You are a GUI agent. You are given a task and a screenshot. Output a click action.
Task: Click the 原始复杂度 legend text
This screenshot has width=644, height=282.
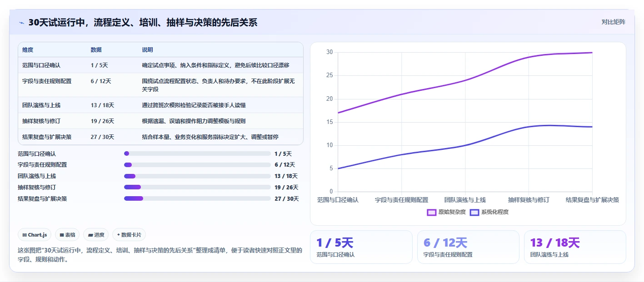point(452,212)
